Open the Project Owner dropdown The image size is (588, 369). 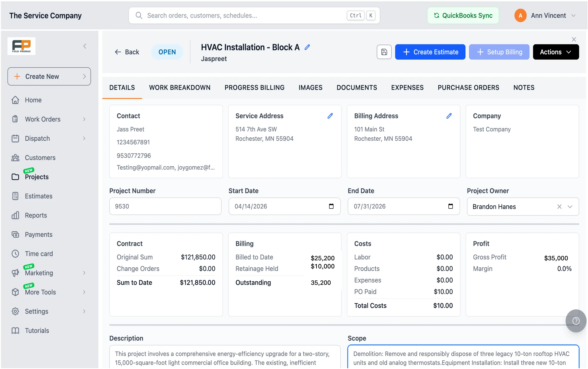pos(569,207)
